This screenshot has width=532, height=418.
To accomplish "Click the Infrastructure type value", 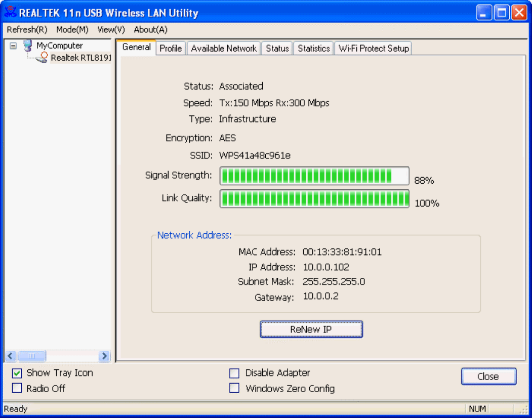I will click(248, 119).
